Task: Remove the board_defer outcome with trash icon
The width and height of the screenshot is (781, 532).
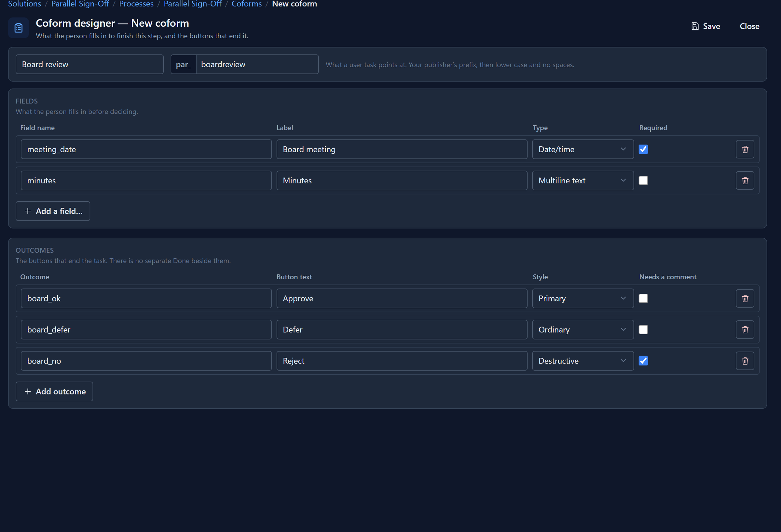Action: pyautogui.click(x=745, y=329)
